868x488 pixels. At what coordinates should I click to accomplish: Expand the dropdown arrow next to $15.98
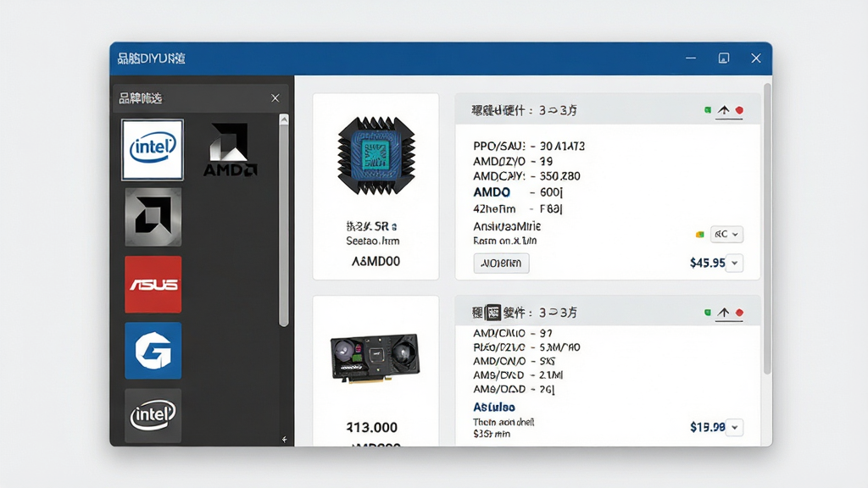tap(735, 427)
